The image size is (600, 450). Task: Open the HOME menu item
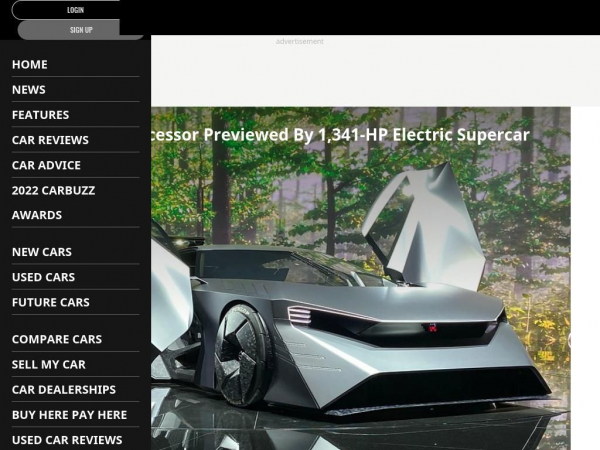pos(30,64)
